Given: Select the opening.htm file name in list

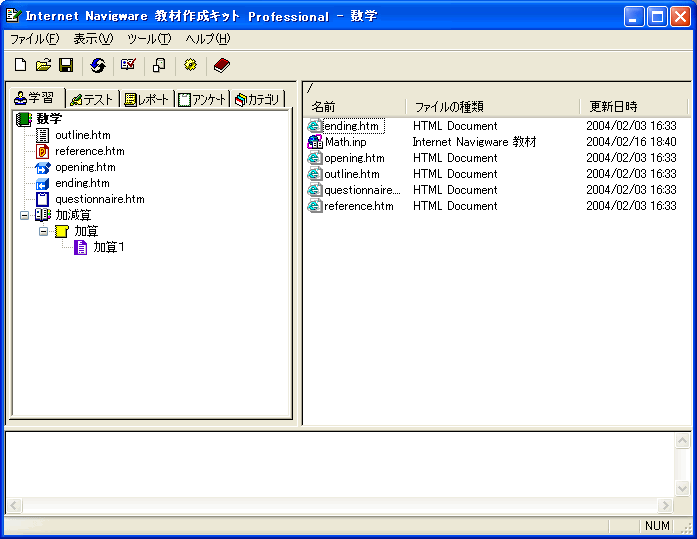Looking at the screenshot, I should [x=354, y=158].
